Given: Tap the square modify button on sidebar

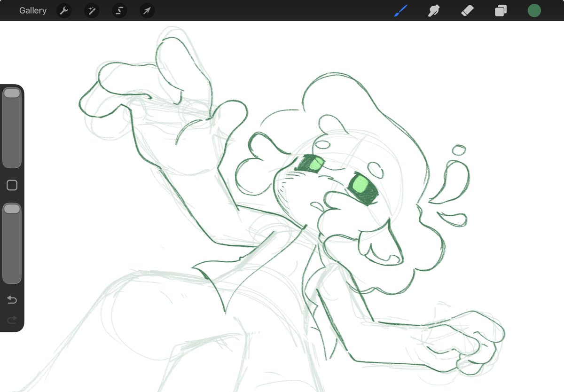Looking at the screenshot, I should [x=12, y=185].
